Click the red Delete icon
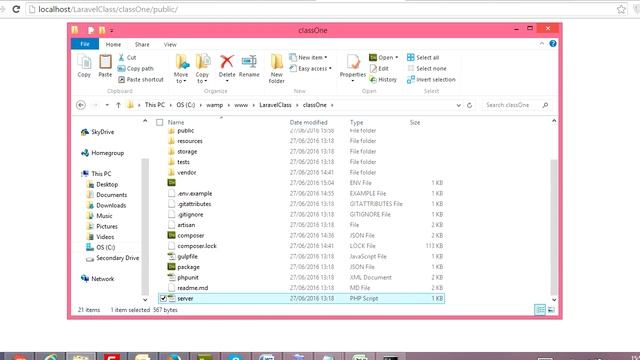The width and height of the screenshot is (640, 360). tap(227, 62)
